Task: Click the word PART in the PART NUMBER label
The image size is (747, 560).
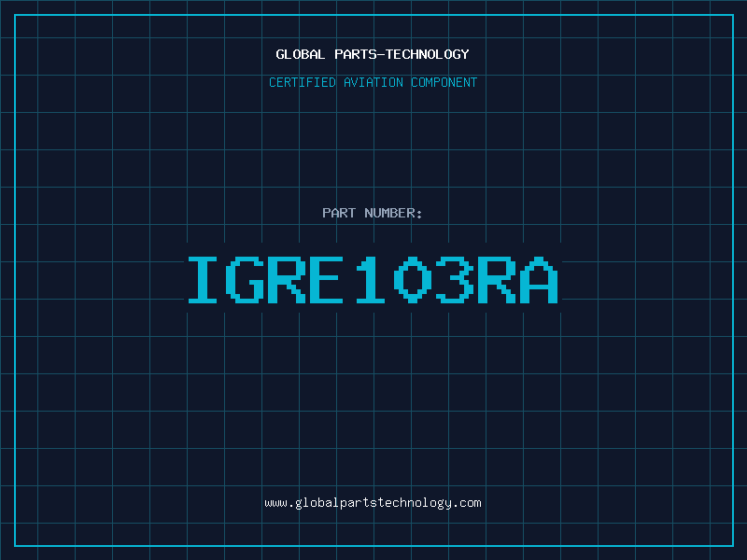Action: click(338, 213)
